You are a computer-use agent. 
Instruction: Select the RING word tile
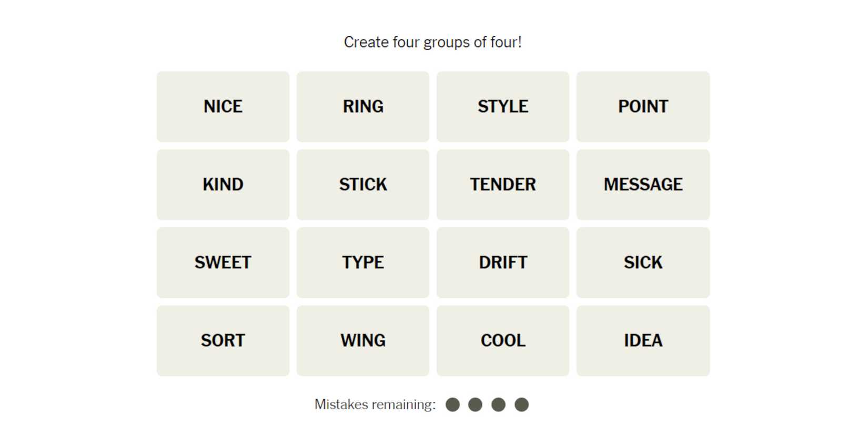pyautogui.click(x=363, y=107)
